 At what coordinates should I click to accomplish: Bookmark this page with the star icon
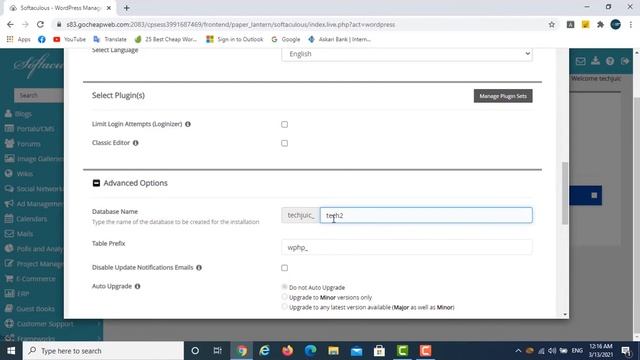[x=552, y=24]
